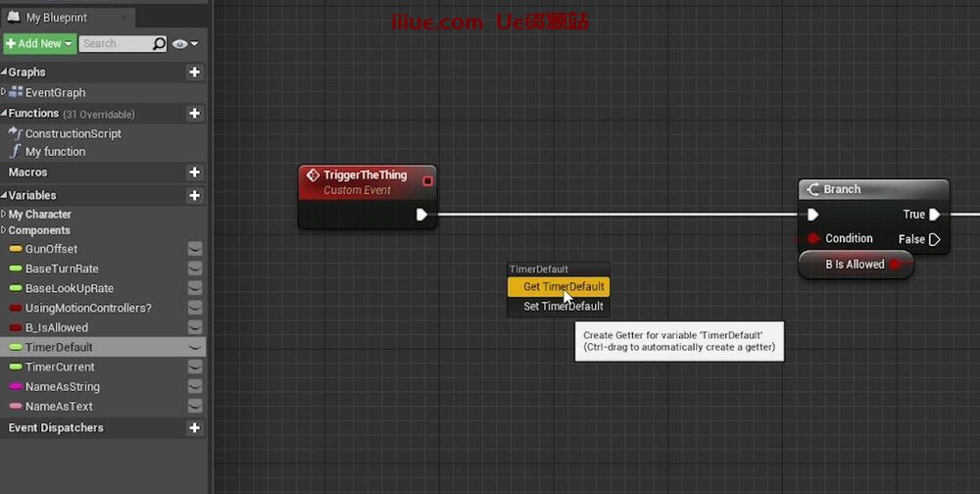Select the My function entry
980x494 pixels.
[x=55, y=152]
